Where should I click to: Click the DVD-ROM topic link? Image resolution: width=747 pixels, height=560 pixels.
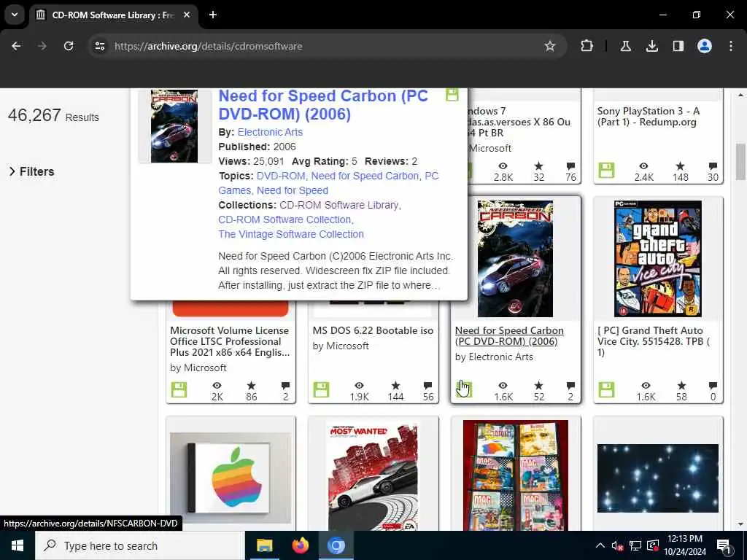(x=281, y=176)
